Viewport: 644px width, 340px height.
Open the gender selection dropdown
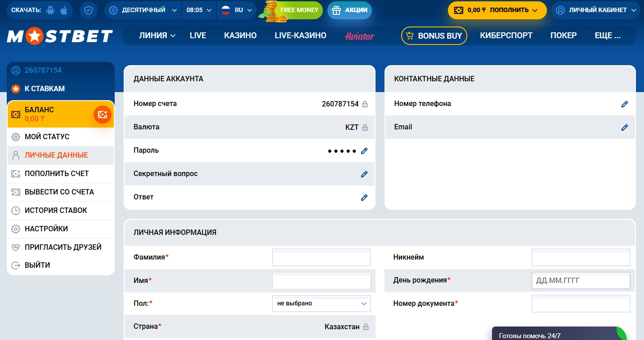[x=321, y=304]
